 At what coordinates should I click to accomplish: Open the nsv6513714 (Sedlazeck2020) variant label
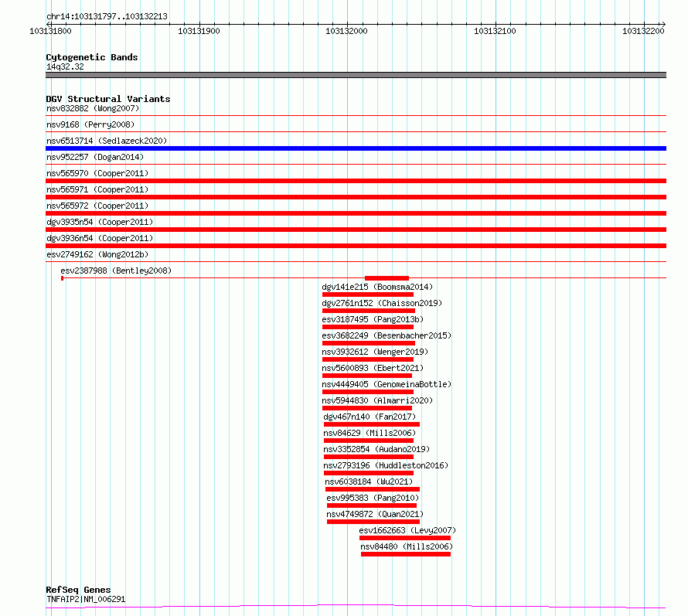click(107, 141)
